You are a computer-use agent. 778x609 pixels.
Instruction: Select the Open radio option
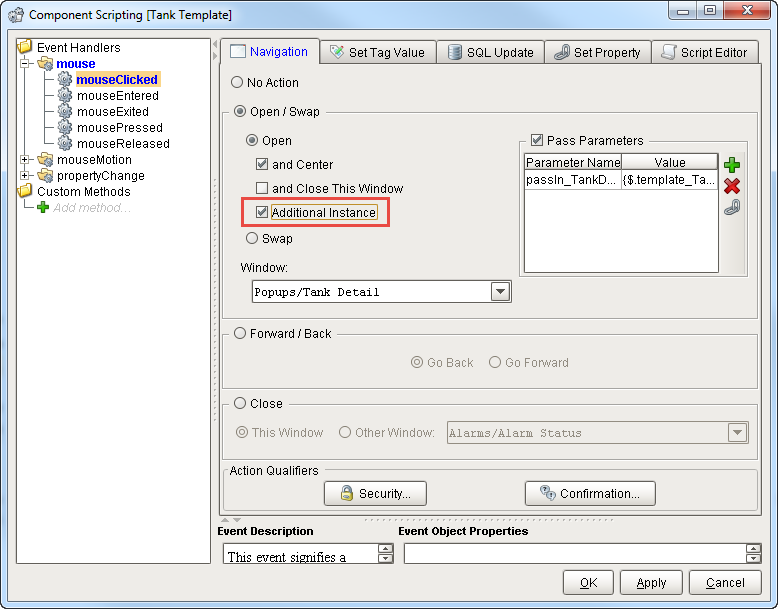tap(252, 140)
